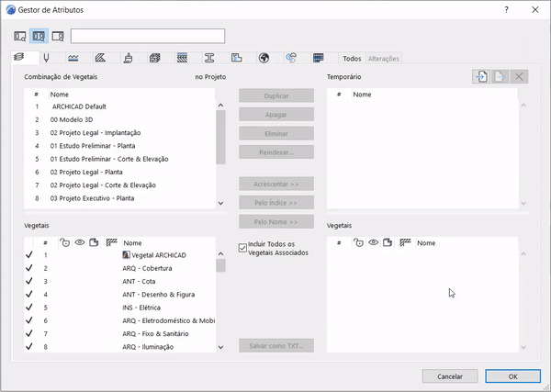Click the Pelo Nome >> button
Viewport: 551px width, 392px height.
click(x=276, y=221)
